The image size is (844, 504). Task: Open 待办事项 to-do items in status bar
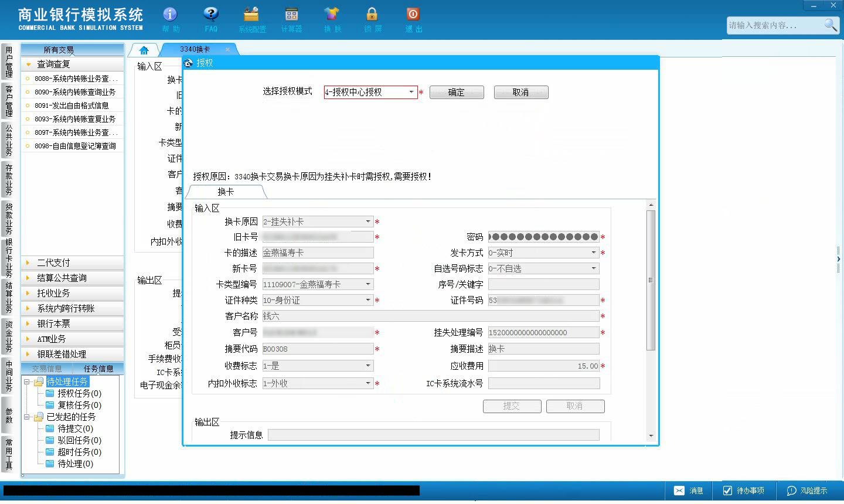coord(743,491)
